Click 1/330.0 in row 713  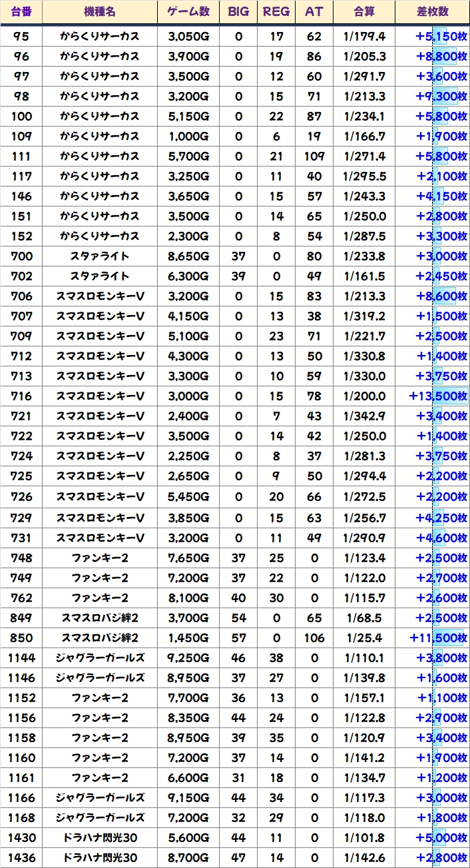(364, 376)
